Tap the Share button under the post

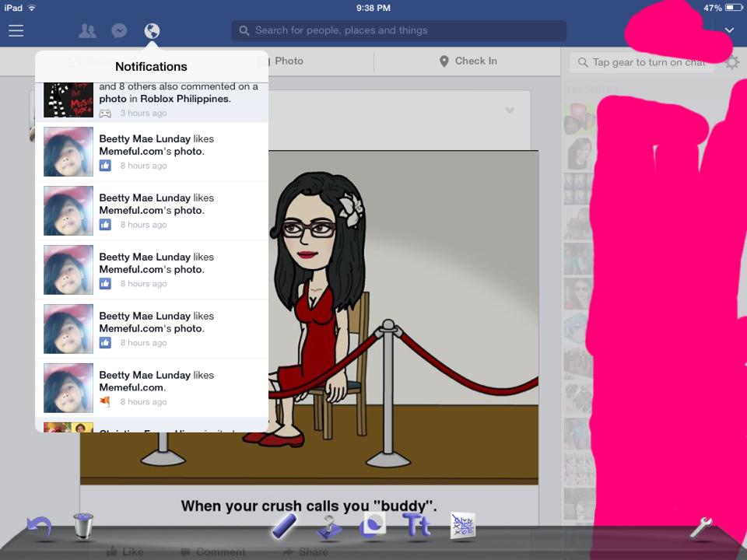(x=305, y=552)
